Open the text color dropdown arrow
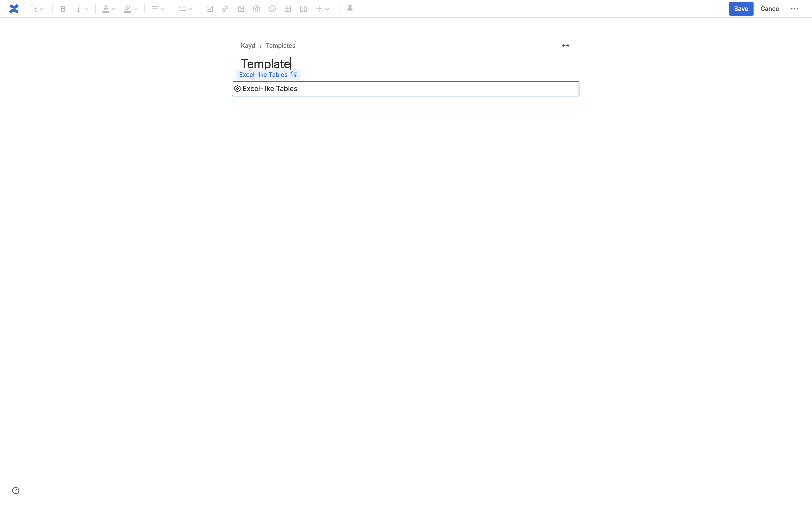This screenshot has height=508, width=812. tap(114, 9)
